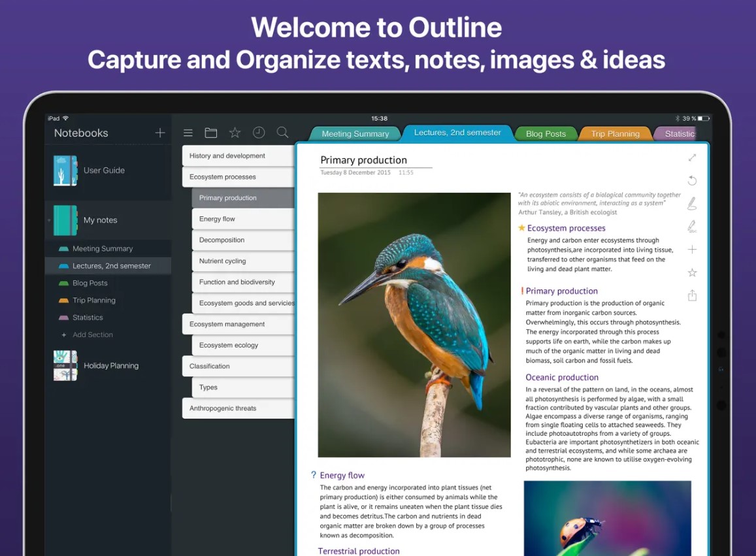The height and width of the screenshot is (556, 756).
Task: Mark page favorite using side star icon
Action: click(693, 272)
